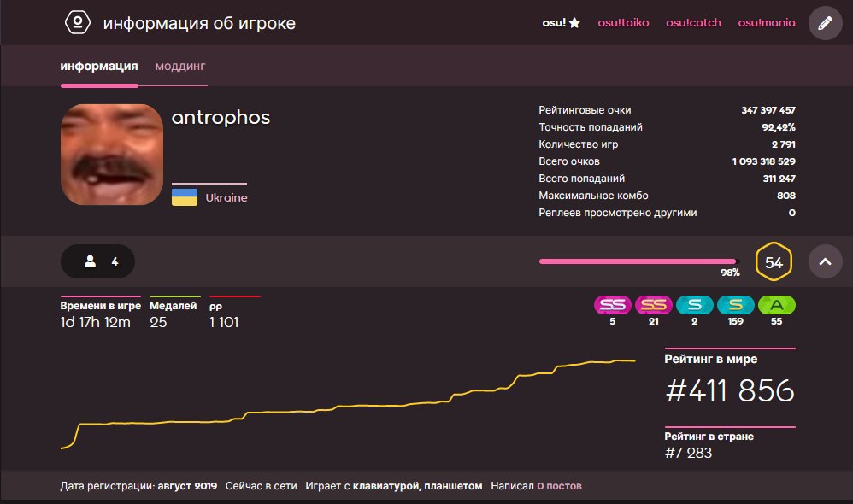This screenshot has height=504, width=853.
Task: Click the Медалей count 25
Action: (158, 322)
